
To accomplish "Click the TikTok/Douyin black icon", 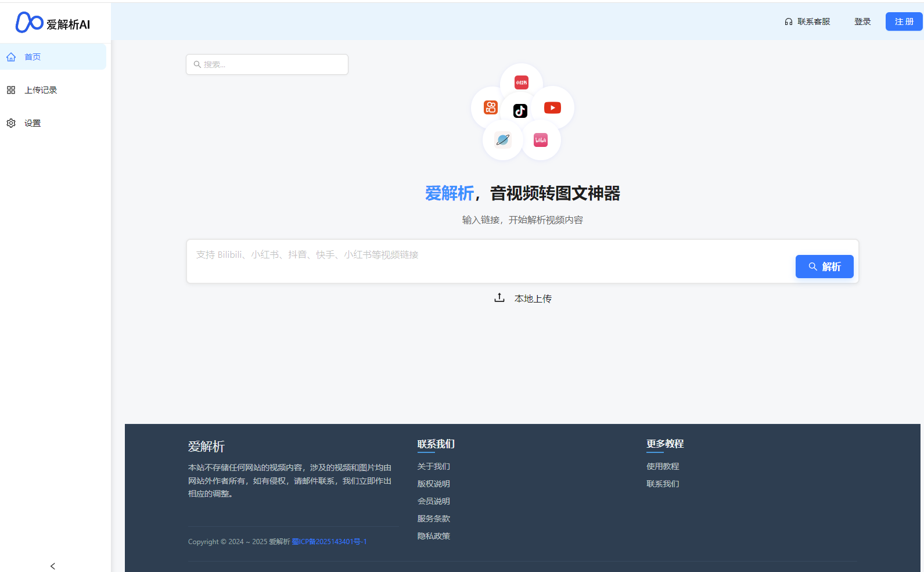I will click(x=520, y=111).
